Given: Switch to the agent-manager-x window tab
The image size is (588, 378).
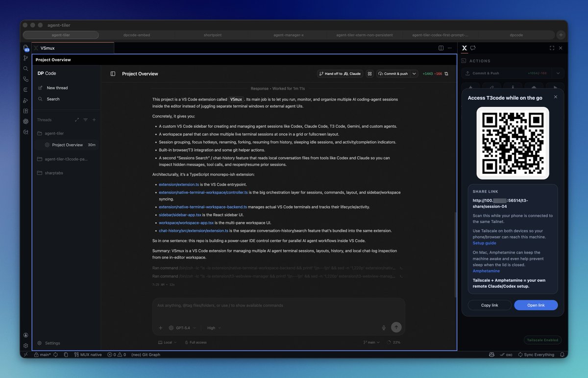Looking at the screenshot, I should point(289,35).
